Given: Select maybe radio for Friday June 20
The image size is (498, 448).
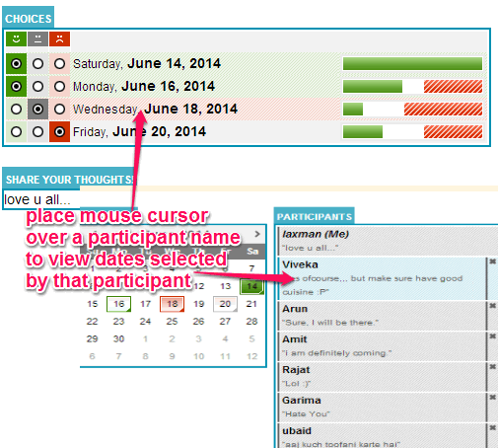Looking at the screenshot, I should coord(37,132).
